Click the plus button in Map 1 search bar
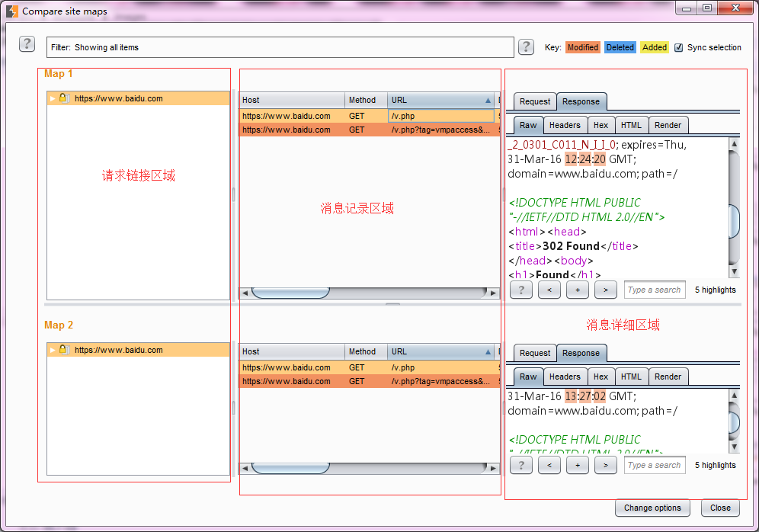 578,290
